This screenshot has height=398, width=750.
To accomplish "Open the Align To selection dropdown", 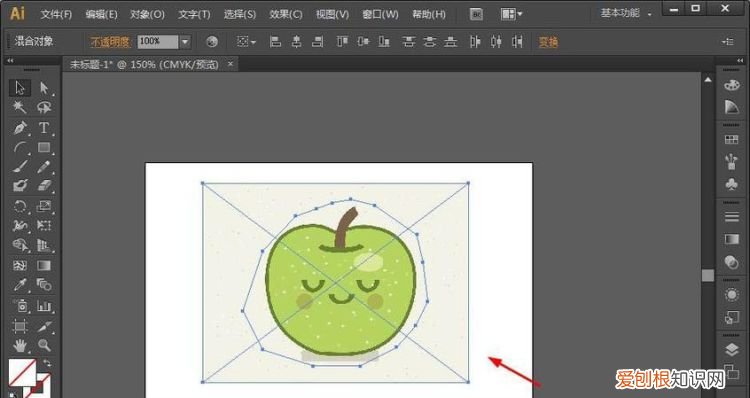I will 246,42.
